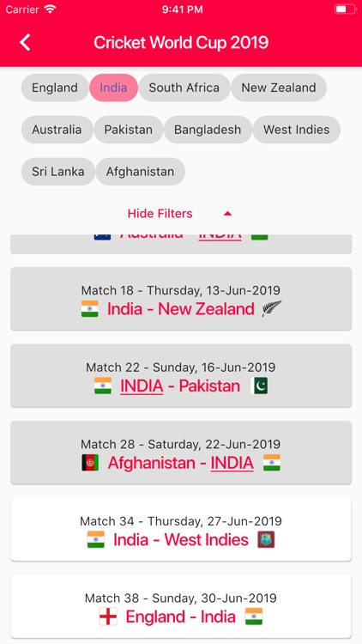Toggle the England team filter chip
362x644 pixels.
[55, 88]
